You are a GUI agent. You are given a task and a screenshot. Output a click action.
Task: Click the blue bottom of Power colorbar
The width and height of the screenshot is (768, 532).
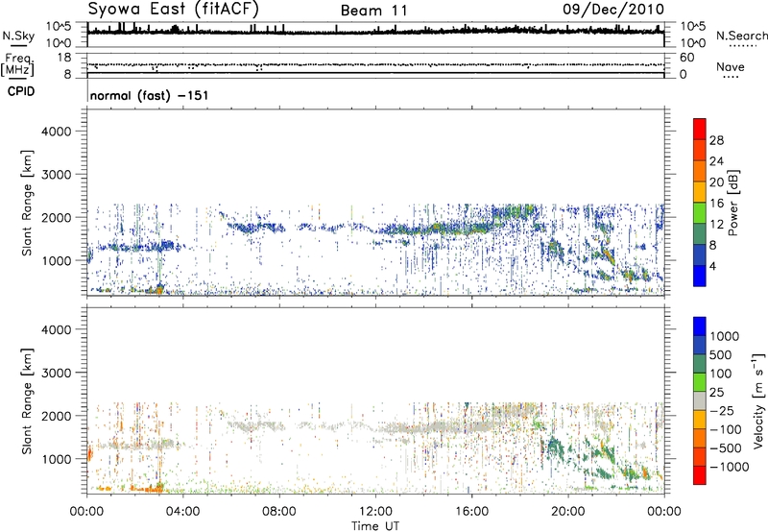point(700,276)
